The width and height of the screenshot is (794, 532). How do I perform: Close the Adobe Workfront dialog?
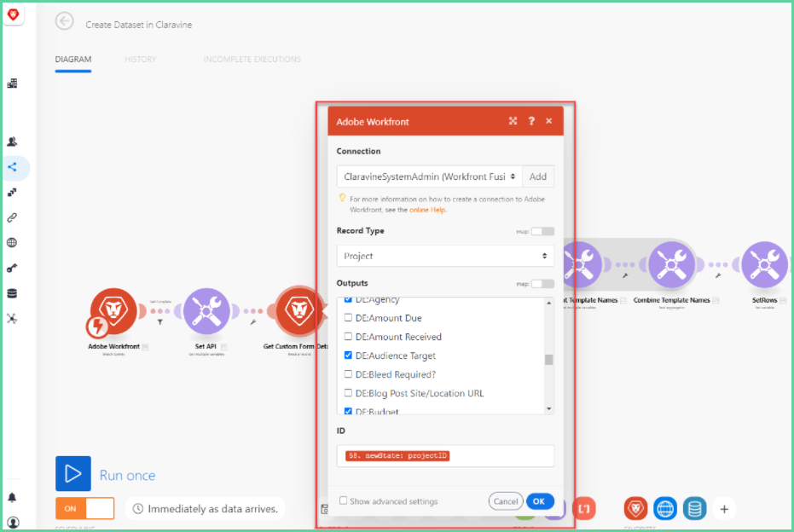[549, 121]
